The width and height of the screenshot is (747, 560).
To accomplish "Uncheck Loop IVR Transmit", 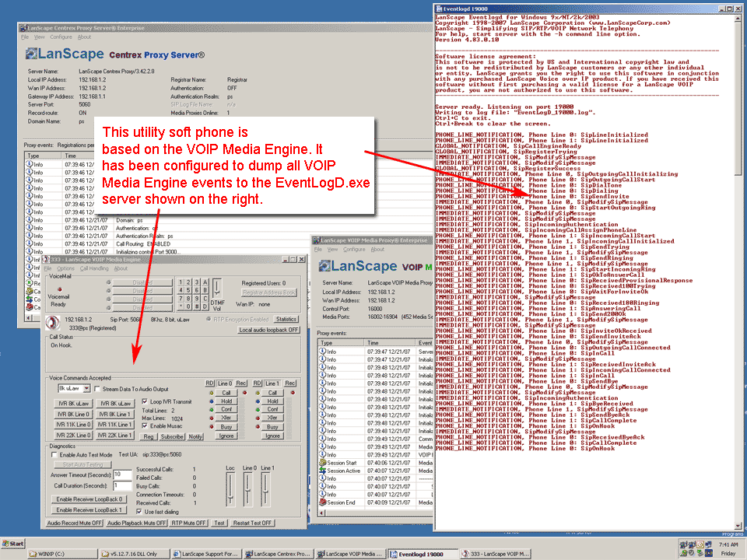I will (x=145, y=401).
